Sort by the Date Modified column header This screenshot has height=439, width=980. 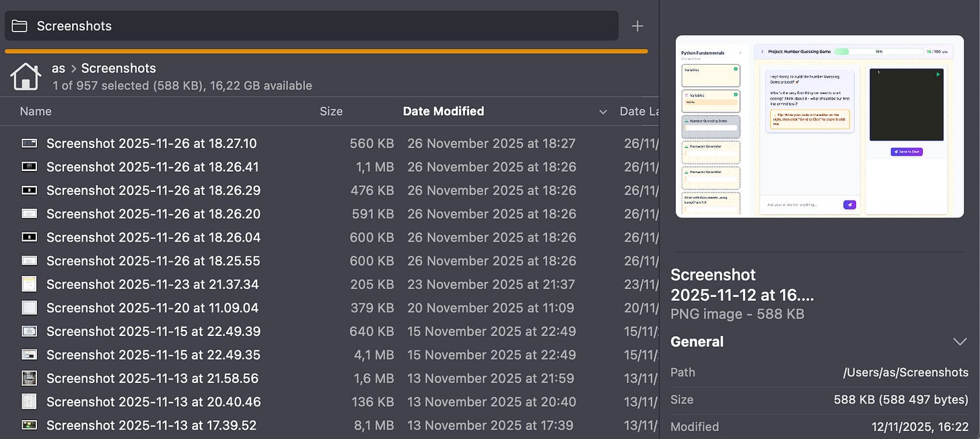(444, 111)
